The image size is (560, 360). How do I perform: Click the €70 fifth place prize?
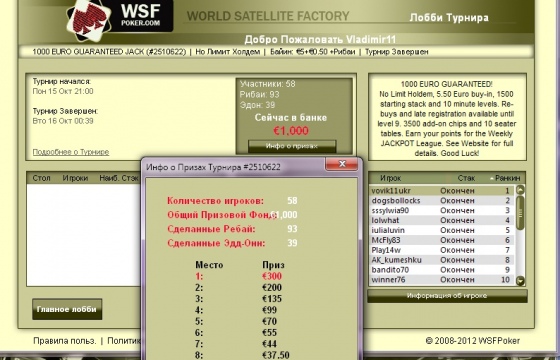tap(269, 321)
